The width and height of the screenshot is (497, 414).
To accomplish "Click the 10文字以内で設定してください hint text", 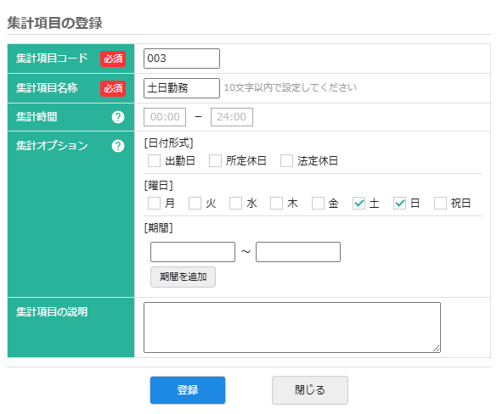I will [x=290, y=88].
